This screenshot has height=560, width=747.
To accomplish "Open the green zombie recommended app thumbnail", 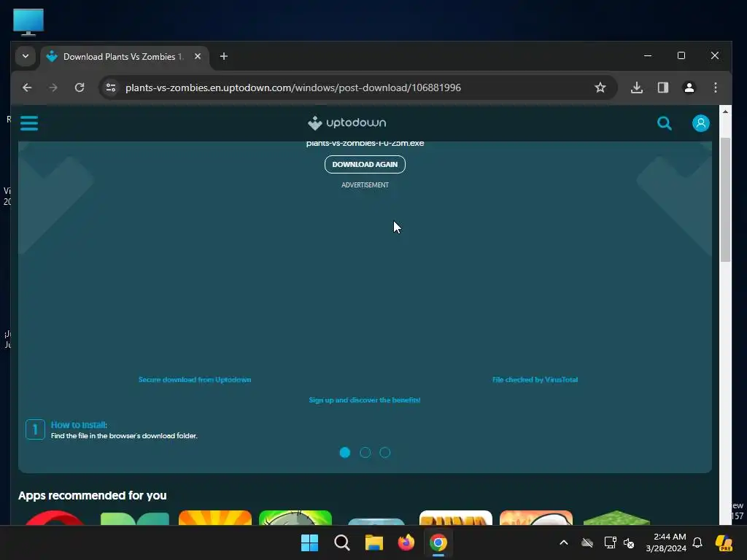I will tap(295, 518).
